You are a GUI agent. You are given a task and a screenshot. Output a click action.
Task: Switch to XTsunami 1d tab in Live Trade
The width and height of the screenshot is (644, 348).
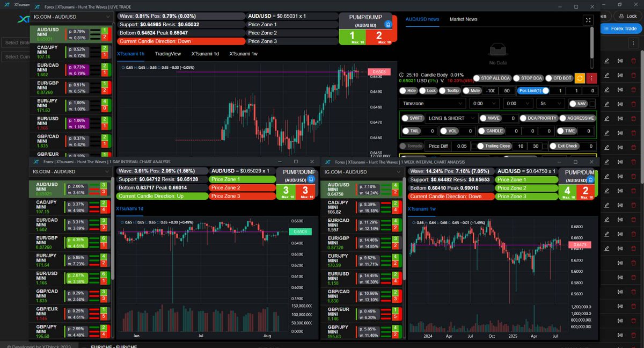pos(205,54)
